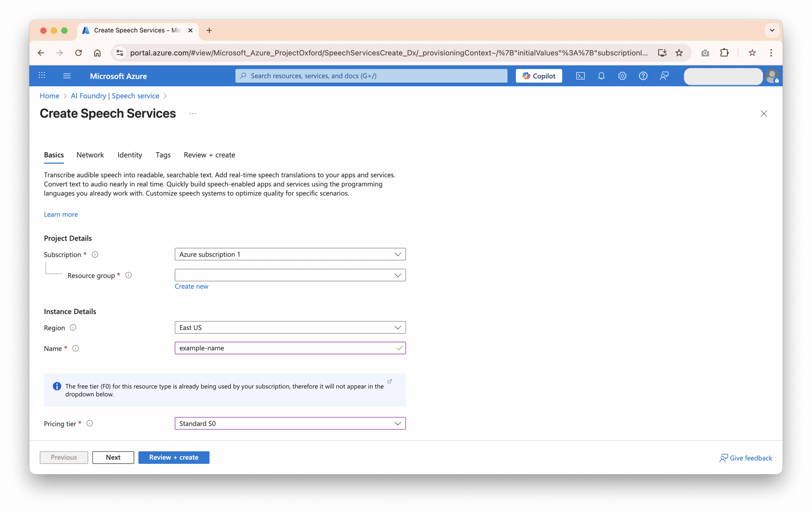
Task: Click the Name input field
Action: click(285, 348)
